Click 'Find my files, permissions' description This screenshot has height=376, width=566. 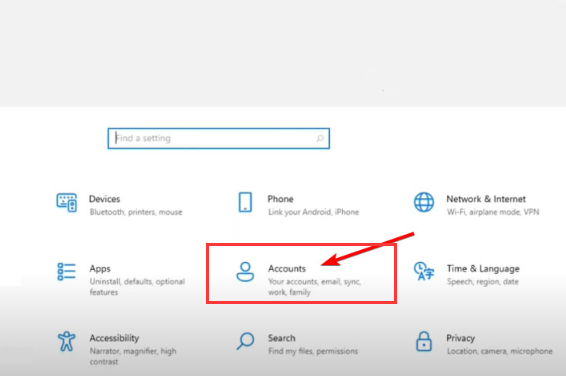[x=313, y=351]
